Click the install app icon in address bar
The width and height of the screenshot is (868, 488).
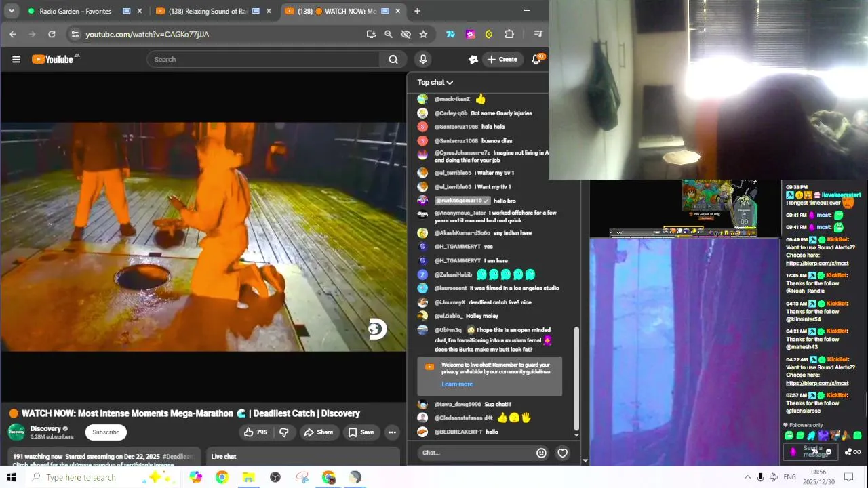click(x=371, y=34)
